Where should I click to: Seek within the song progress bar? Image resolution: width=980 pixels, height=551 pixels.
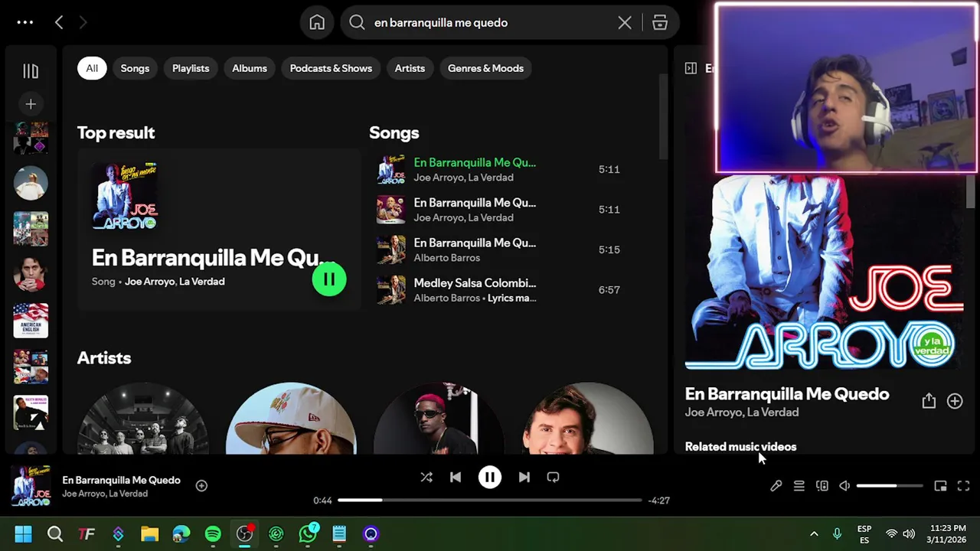[489, 500]
